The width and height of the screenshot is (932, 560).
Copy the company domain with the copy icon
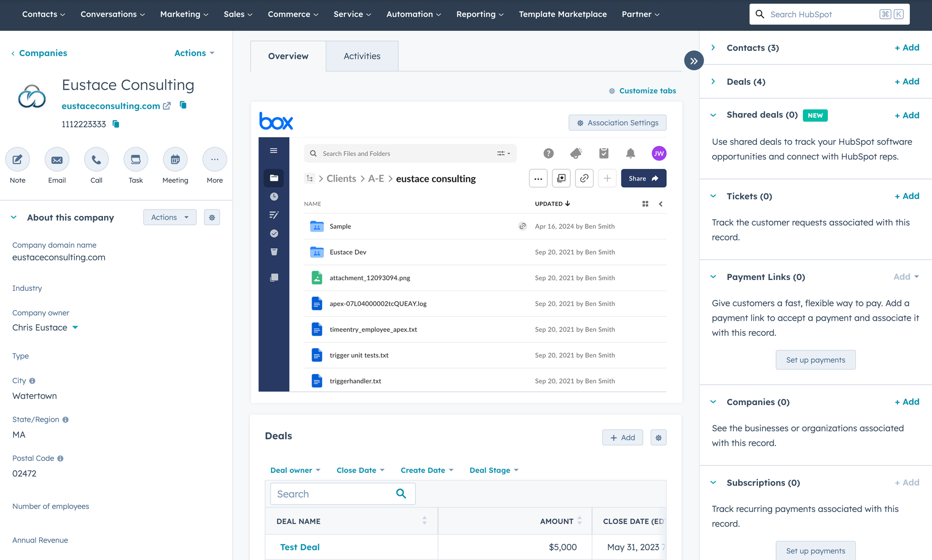point(183,105)
